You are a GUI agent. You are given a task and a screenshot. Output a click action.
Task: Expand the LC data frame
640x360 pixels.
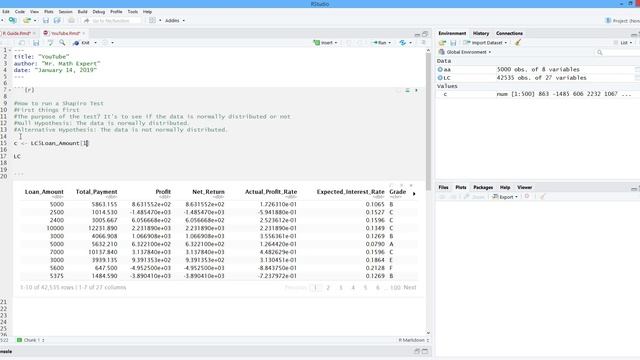(x=440, y=78)
